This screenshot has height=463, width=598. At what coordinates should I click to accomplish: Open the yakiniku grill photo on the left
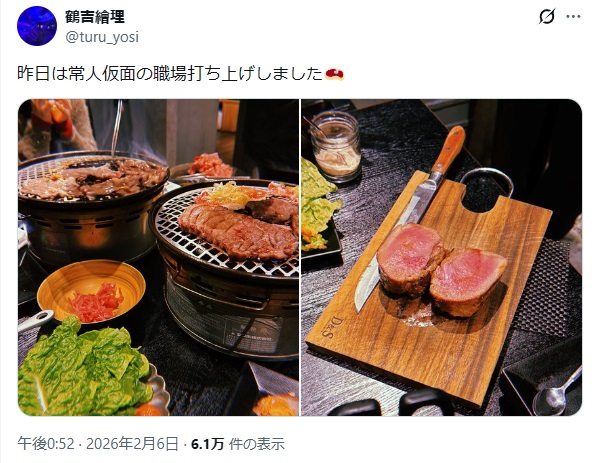point(158,257)
